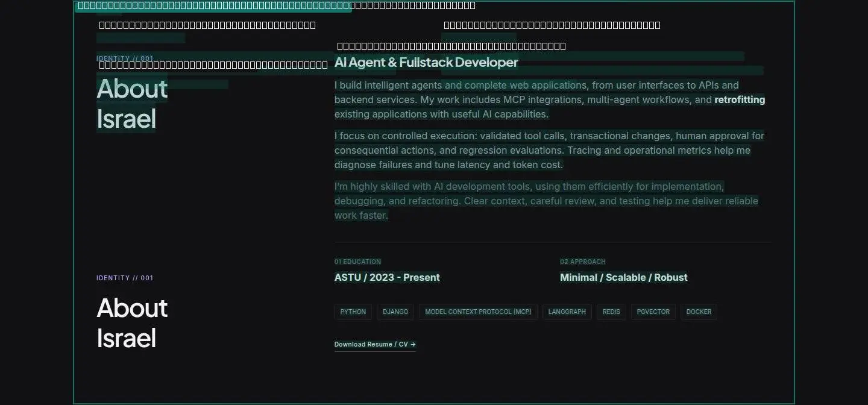Select the DJANGO skill tag
Screen dimensions: 868x405
[x=395, y=312]
